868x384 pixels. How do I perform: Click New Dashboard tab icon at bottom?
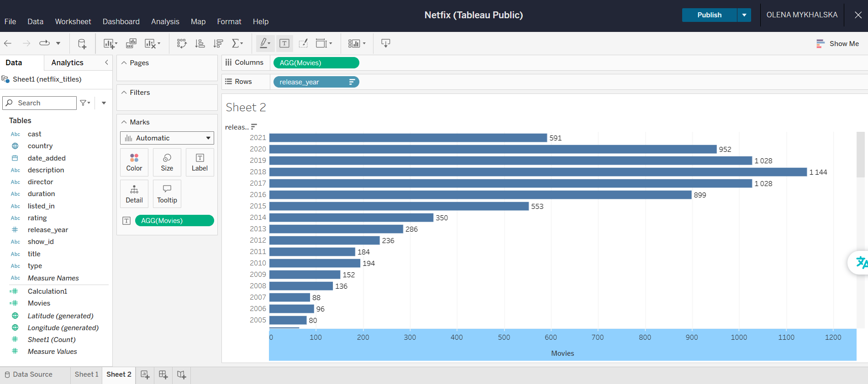pos(163,374)
